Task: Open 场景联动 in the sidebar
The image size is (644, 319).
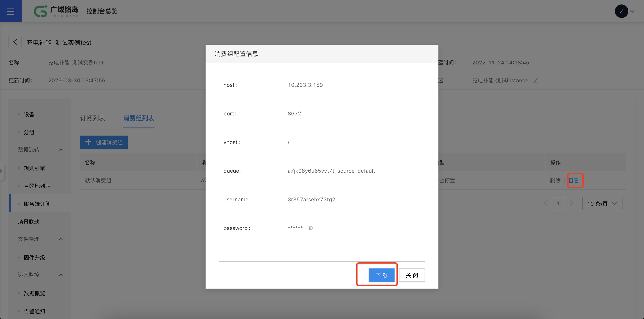Action: point(29,222)
